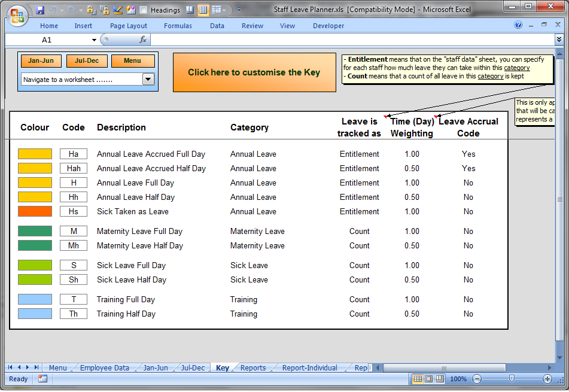Open the Customize Quick Access Toolbar dropdown

click(239, 10)
